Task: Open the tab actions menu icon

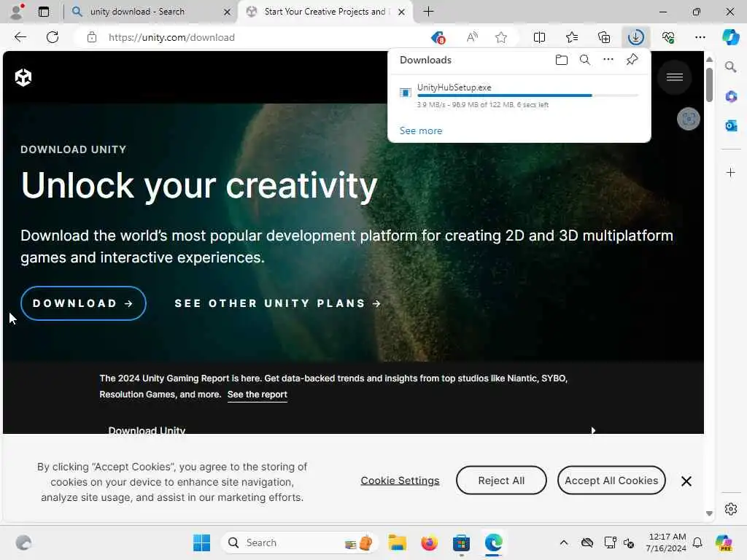Action: click(43, 12)
